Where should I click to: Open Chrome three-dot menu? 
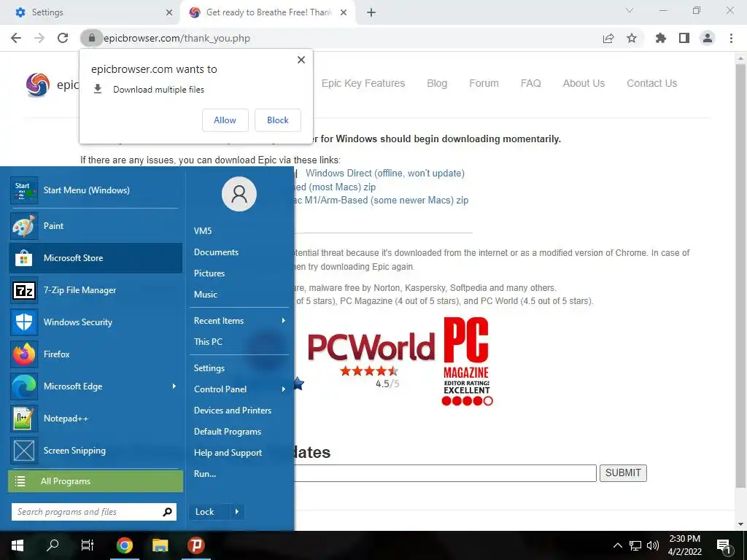click(x=731, y=38)
